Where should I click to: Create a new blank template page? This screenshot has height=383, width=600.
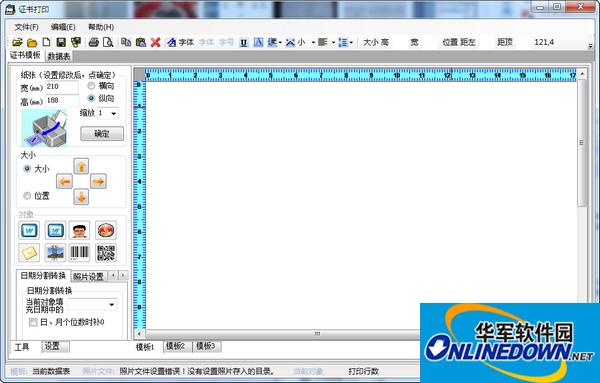pyautogui.click(x=46, y=42)
